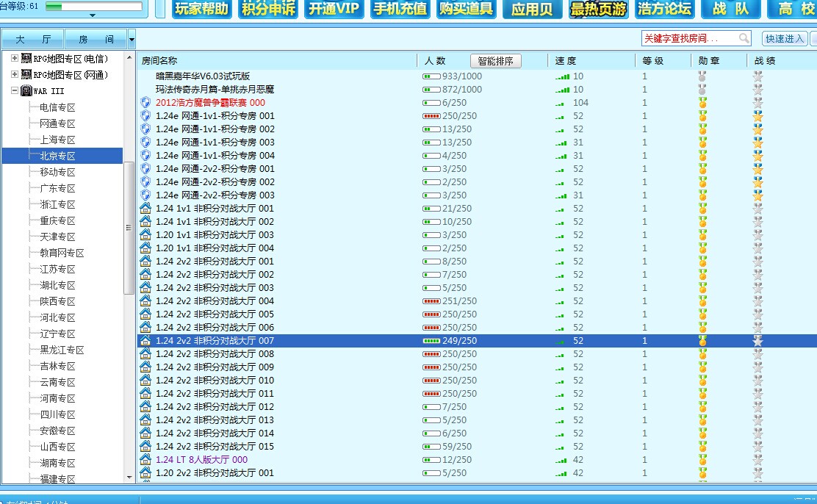Expand the RPG地图专区(电信) tree node
The width and height of the screenshot is (817, 504).
point(15,58)
